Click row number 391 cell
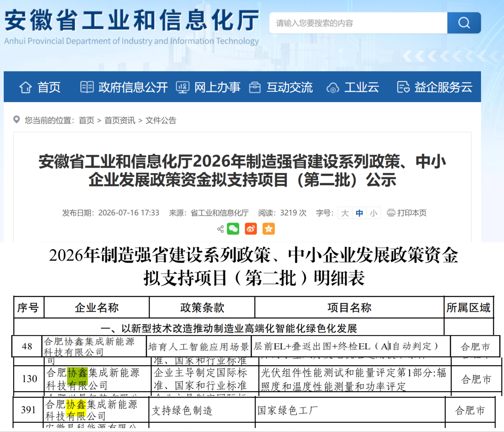The image size is (504, 432). pyautogui.click(x=28, y=410)
